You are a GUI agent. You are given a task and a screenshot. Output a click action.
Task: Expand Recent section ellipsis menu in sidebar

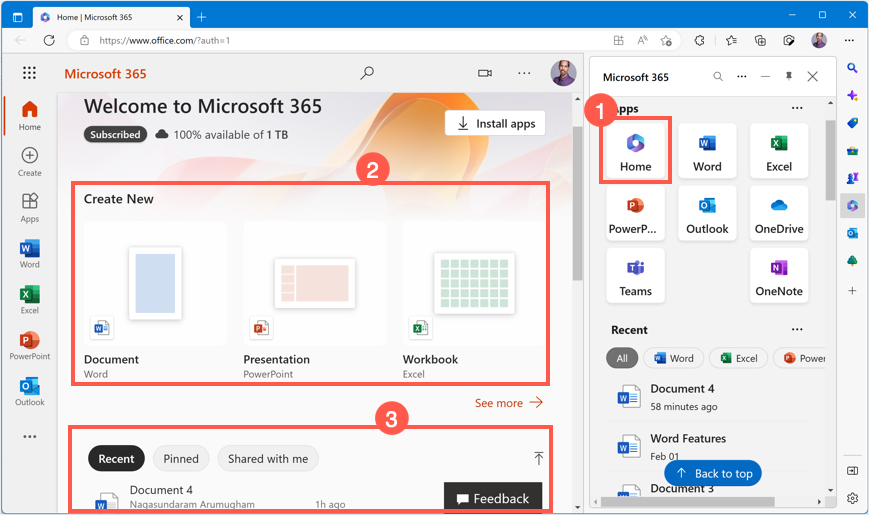(x=797, y=329)
